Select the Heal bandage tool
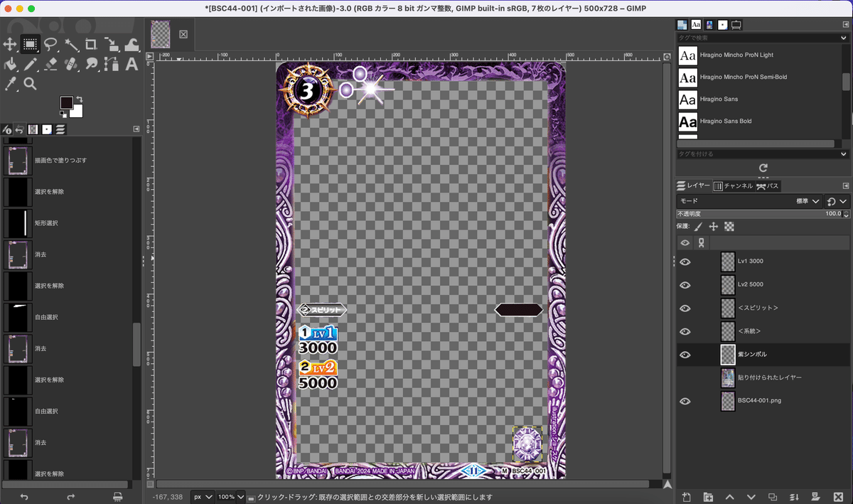This screenshot has height=504, width=853. [71, 64]
